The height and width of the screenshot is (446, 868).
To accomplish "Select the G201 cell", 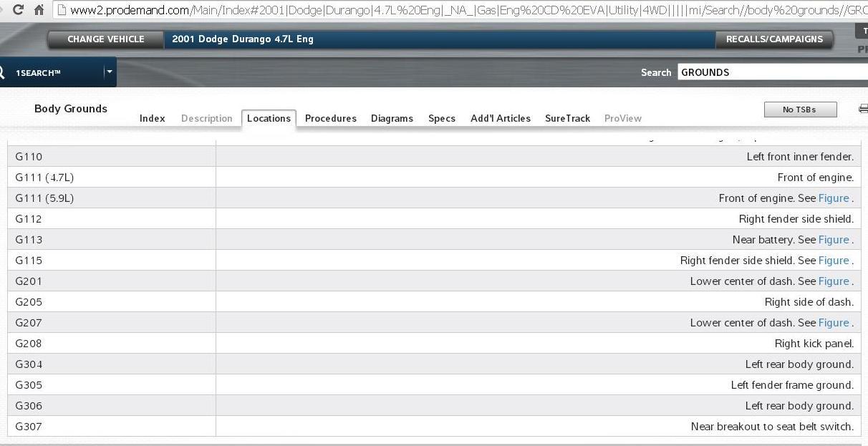I will click(x=112, y=281).
